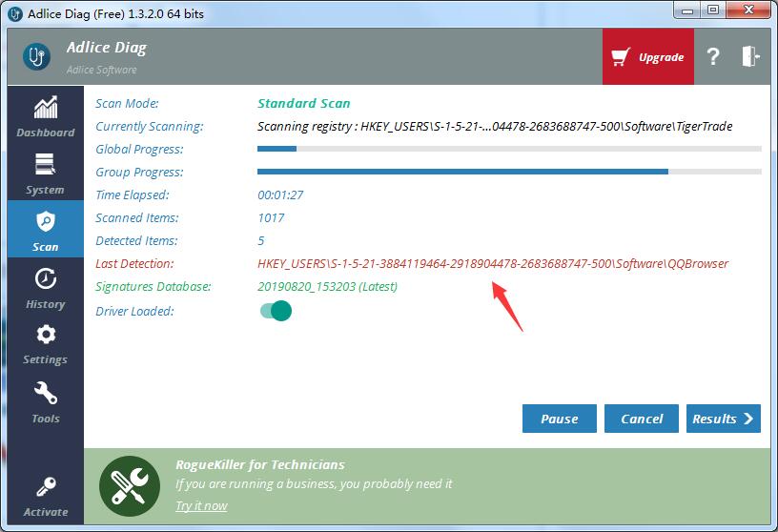Click the Currently Scanning label
Screen dimensions: 778x532
point(150,126)
